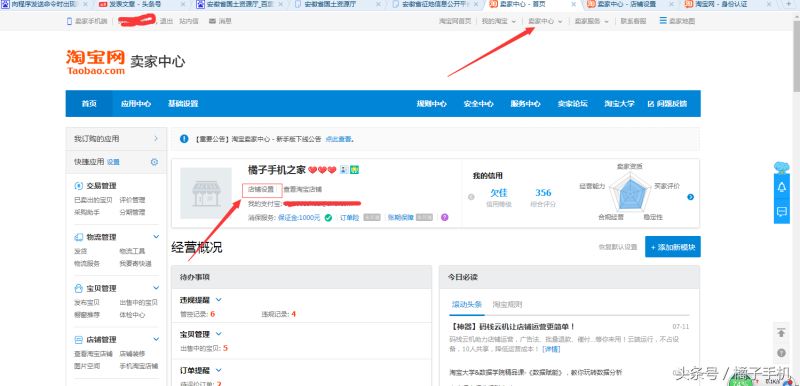
Task: Open the 详情 link in the news item
Action: pyautogui.click(x=551, y=349)
